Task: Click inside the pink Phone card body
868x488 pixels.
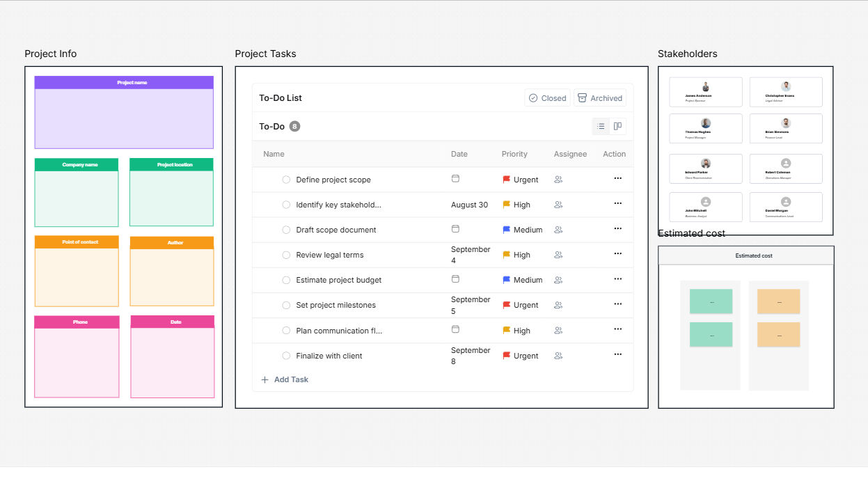Action: coord(77,363)
